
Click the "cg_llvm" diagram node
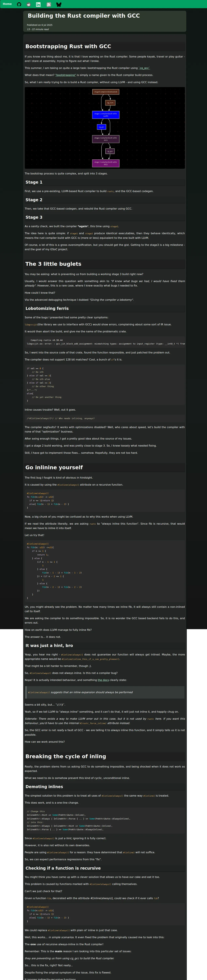(x=110, y=103)
